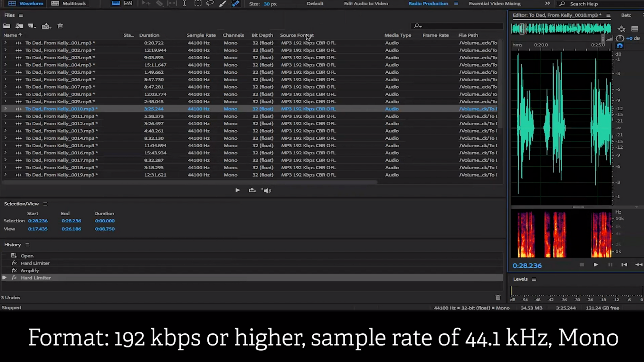
Task: Toggle Files panel Auto-Play speaker button
Action: [x=266, y=190]
